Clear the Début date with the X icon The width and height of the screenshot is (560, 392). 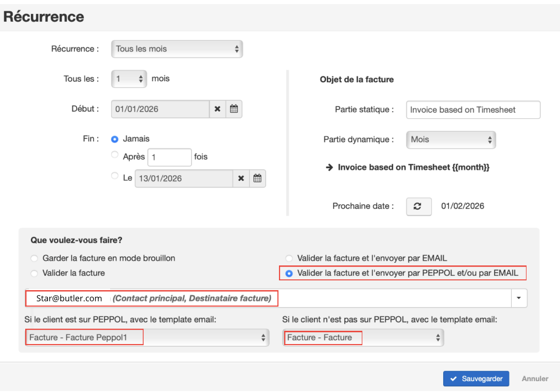coord(217,109)
